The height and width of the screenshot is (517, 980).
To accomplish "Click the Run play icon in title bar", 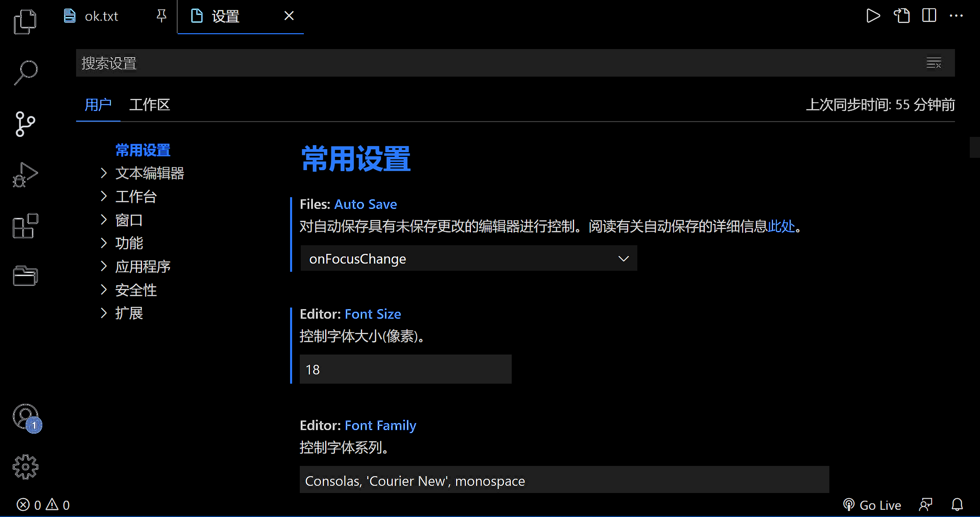I will pos(873,16).
